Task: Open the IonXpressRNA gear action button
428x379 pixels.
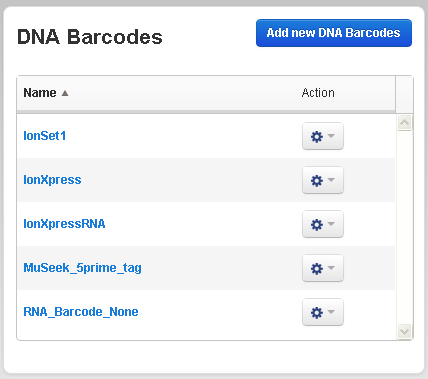Action: coord(323,224)
